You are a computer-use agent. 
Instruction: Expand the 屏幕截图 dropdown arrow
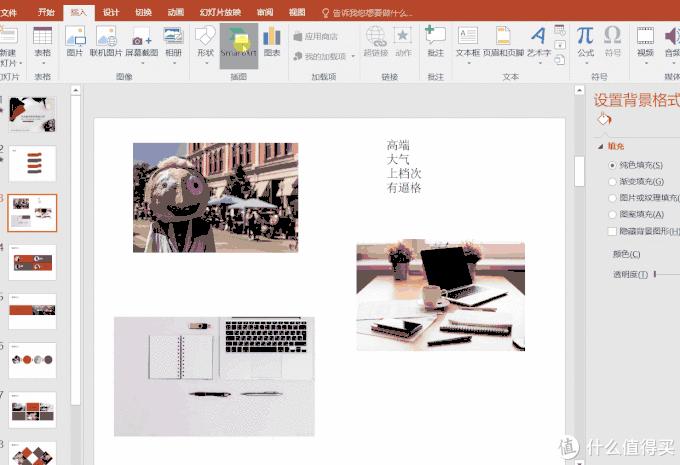[141, 63]
